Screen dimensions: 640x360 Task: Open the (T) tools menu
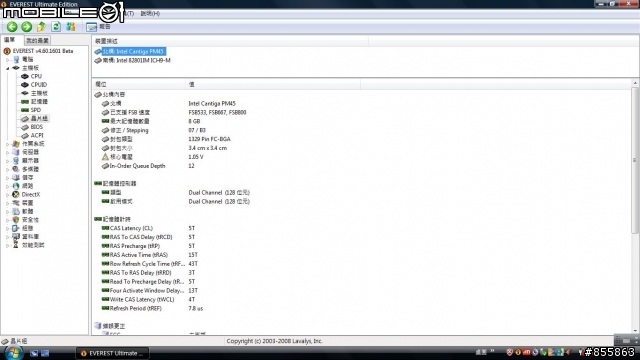tap(129, 13)
